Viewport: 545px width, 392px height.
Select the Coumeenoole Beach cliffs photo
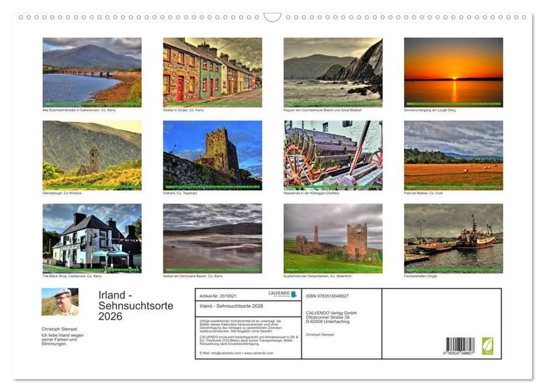pos(333,72)
